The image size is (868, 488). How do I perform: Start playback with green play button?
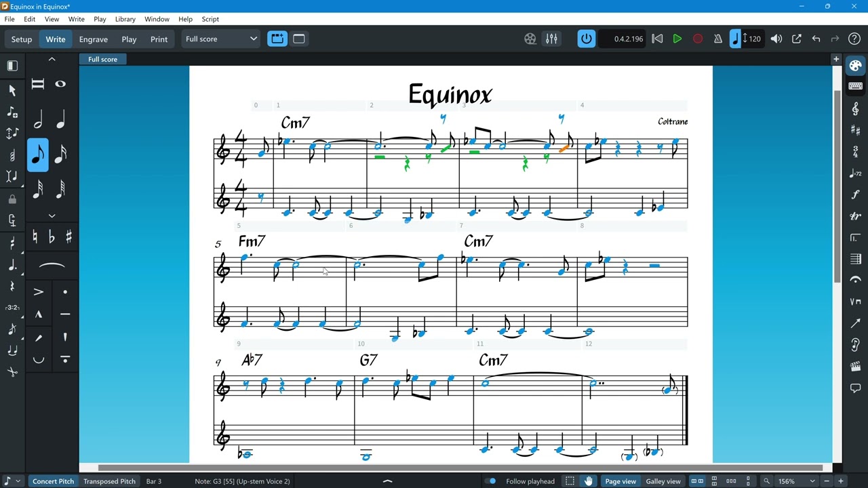[x=677, y=39]
